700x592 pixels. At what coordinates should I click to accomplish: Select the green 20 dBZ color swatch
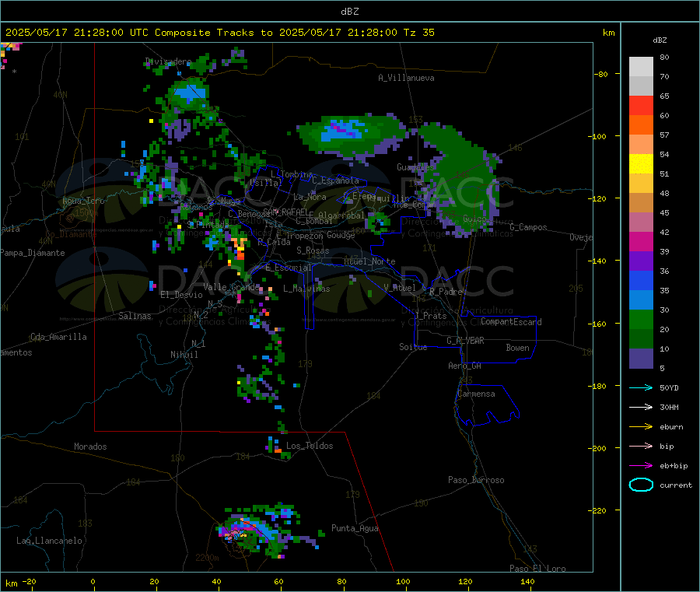pos(641,319)
